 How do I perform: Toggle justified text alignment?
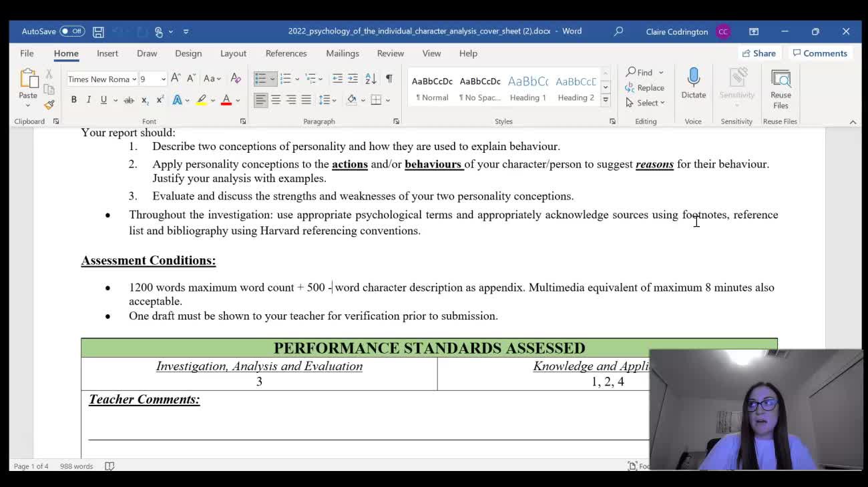click(306, 99)
